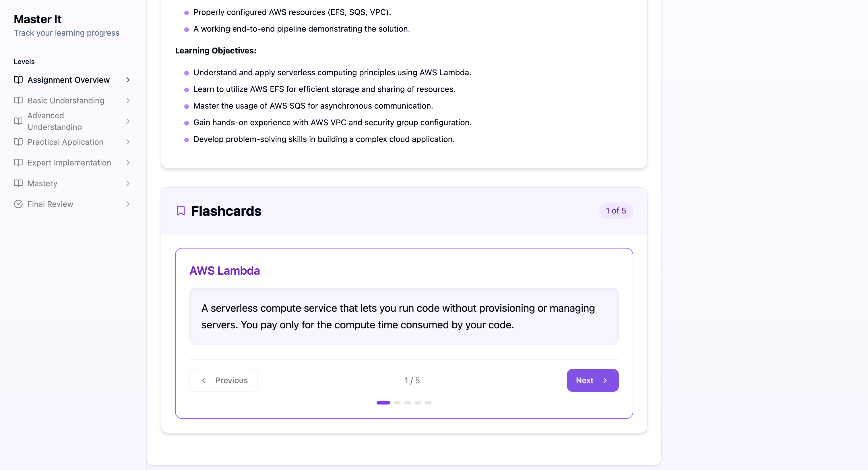Expand the Assignment Overview chevron
Image resolution: width=868 pixels, height=470 pixels.
pyautogui.click(x=128, y=80)
